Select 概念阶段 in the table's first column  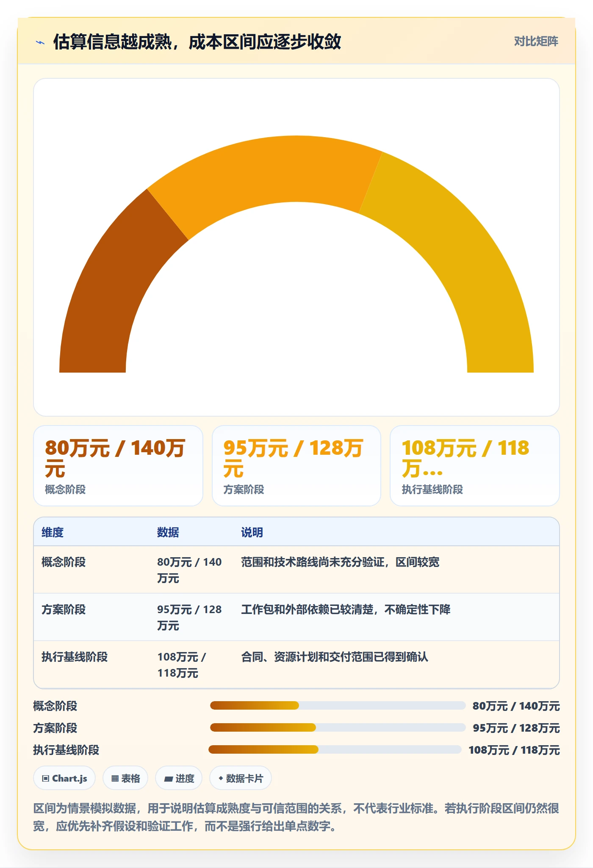click(64, 562)
